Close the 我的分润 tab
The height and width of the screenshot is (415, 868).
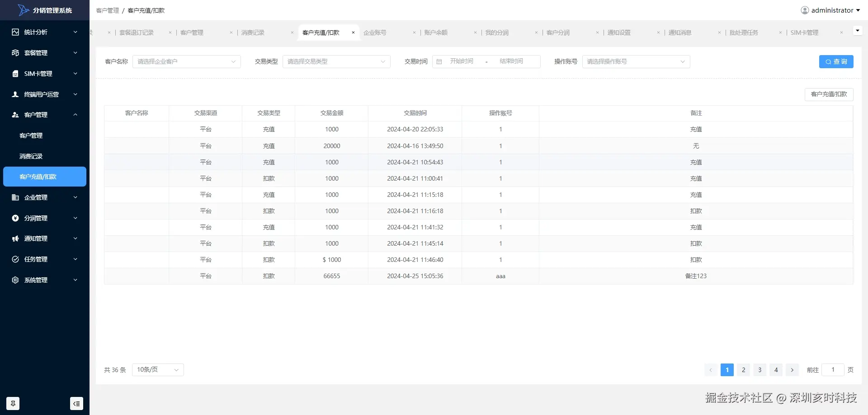click(536, 33)
